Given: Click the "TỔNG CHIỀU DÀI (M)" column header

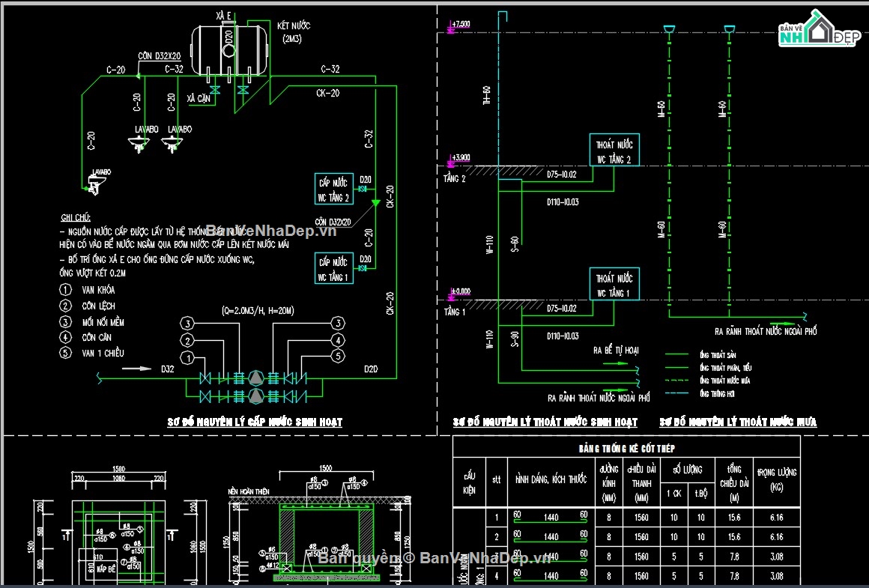Looking at the screenshot, I should pyautogui.click(x=734, y=483).
